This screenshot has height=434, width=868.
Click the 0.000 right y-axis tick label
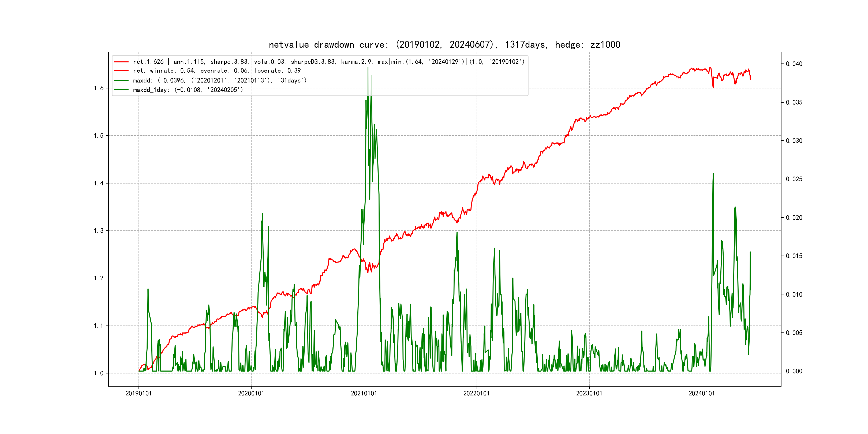point(794,371)
